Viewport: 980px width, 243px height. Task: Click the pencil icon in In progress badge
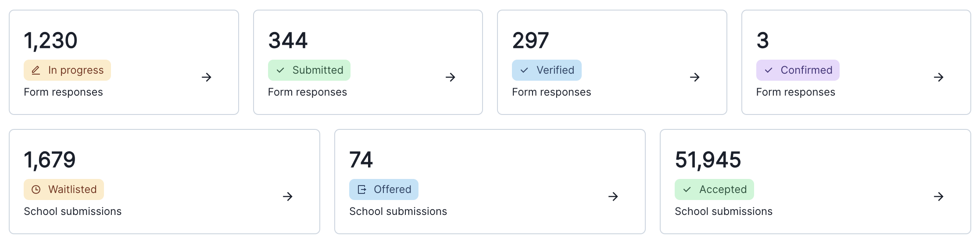click(36, 70)
